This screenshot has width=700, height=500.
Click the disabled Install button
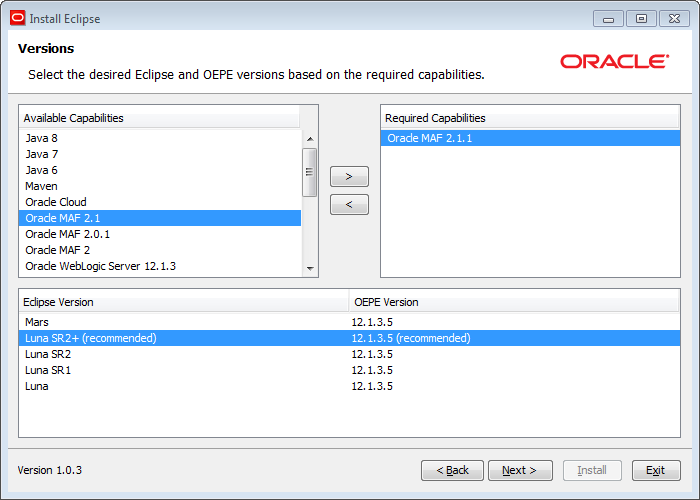click(x=592, y=470)
